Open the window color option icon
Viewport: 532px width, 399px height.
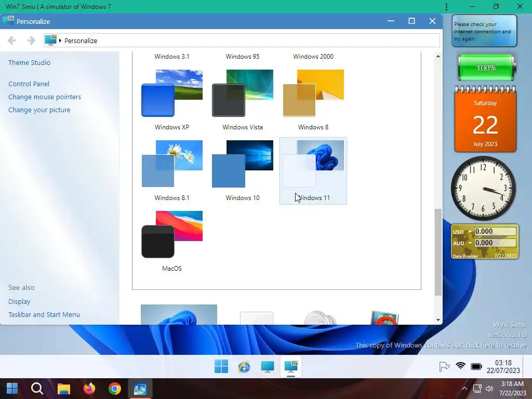tap(257, 318)
